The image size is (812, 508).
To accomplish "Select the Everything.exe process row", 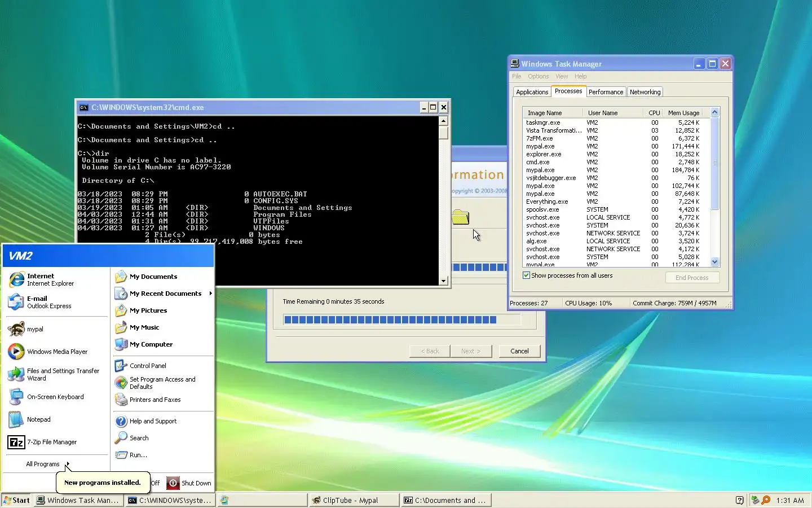I will click(x=616, y=202).
